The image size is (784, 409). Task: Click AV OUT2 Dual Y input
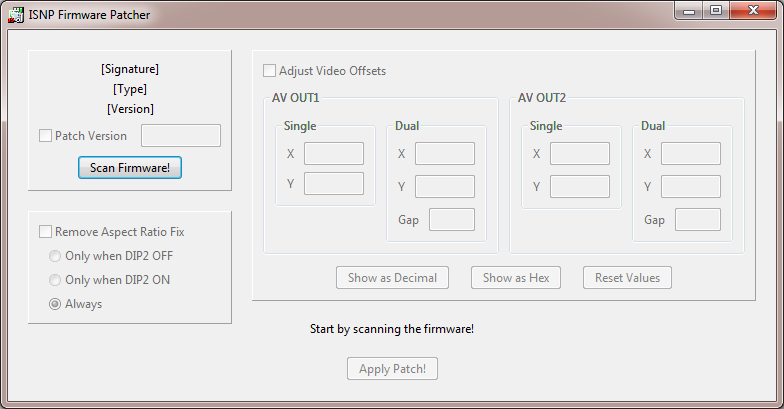tap(690, 186)
